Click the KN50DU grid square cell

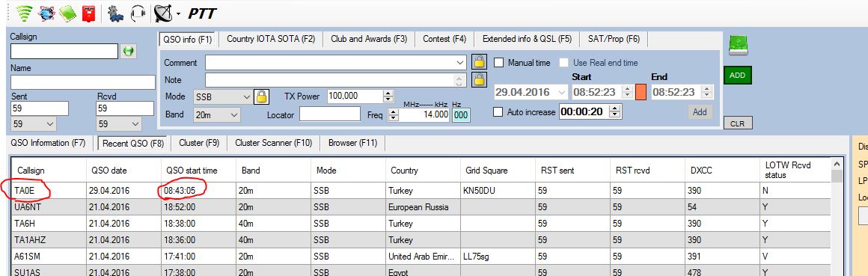[497, 191]
